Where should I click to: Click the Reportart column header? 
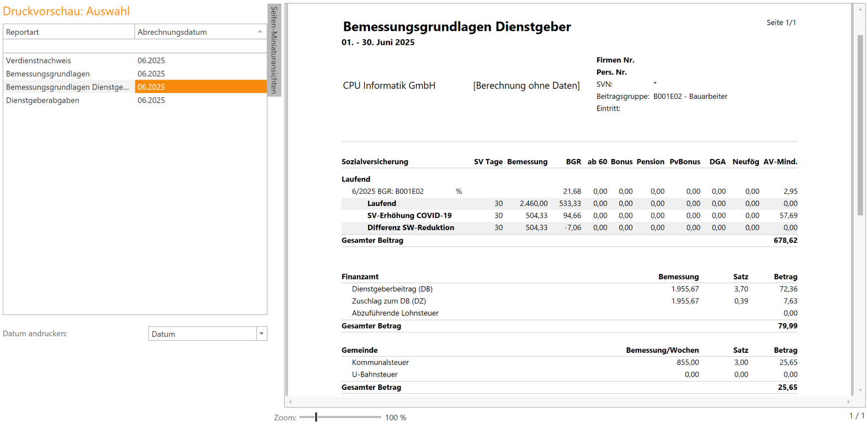pos(69,32)
